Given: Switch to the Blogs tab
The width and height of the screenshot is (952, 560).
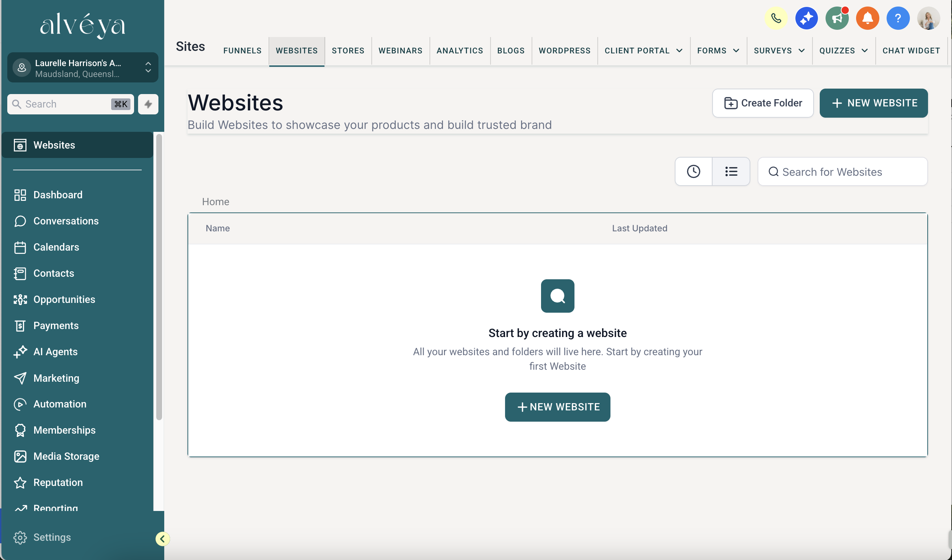Looking at the screenshot, I should (511, 50).
